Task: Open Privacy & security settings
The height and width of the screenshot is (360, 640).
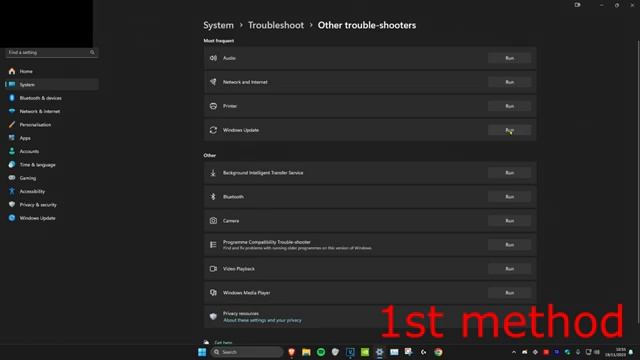Action: [x=51, y=205]
